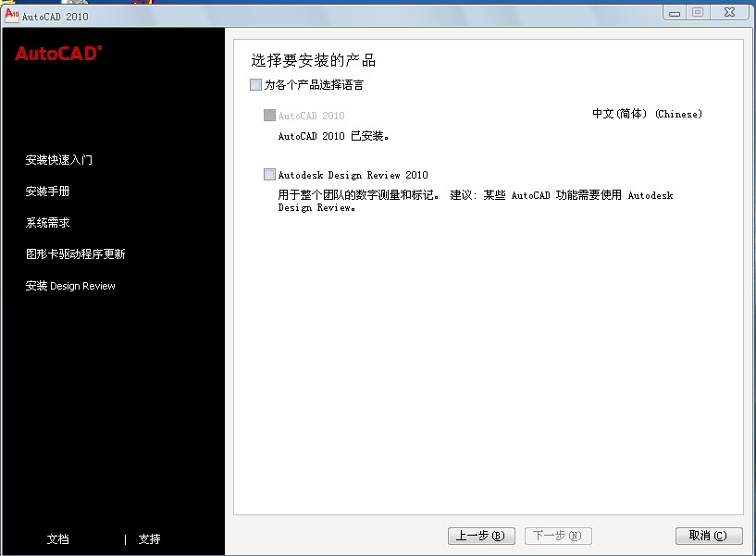Click the Autodesk Design Review 2010 product label
Viewport: 756px width, 556px height.
(353, 175)
